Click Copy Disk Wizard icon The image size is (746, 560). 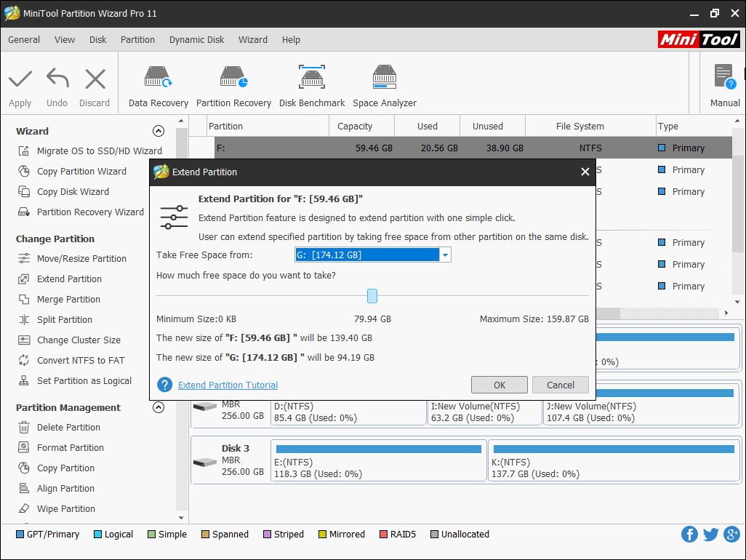[x=24, y=192]
